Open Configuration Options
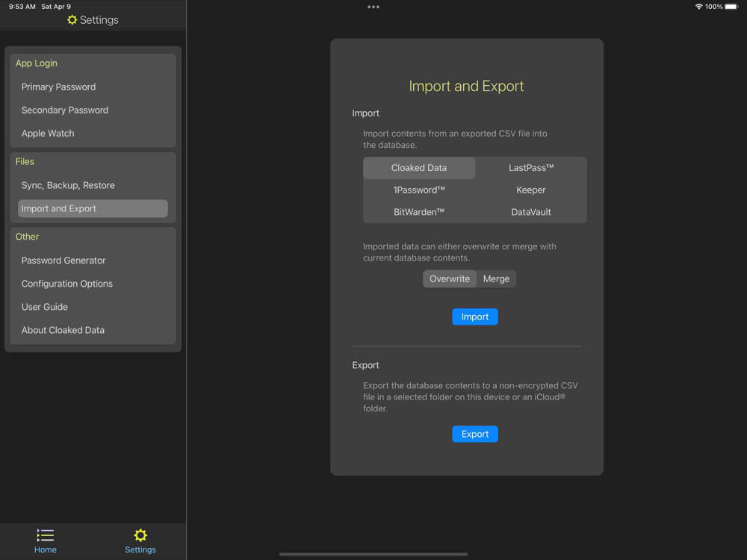The height and width of the screenshot is (560, 747). [x=93, y=284]
